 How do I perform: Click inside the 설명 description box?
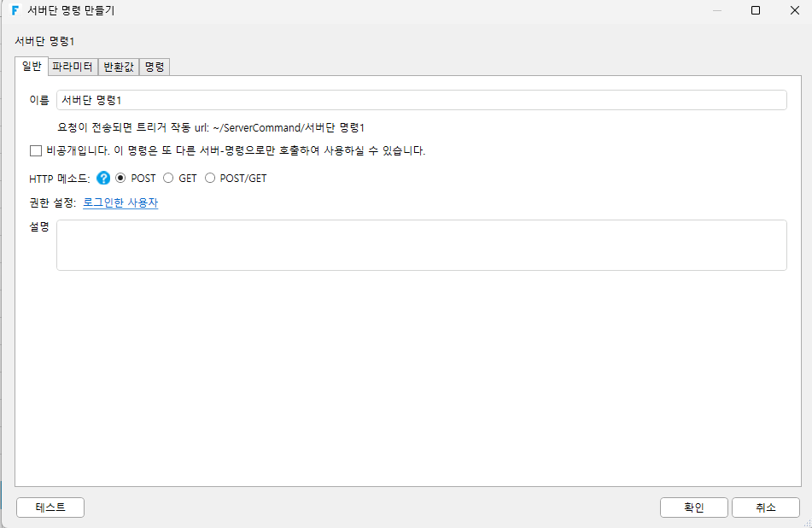[x=422, y=245]
